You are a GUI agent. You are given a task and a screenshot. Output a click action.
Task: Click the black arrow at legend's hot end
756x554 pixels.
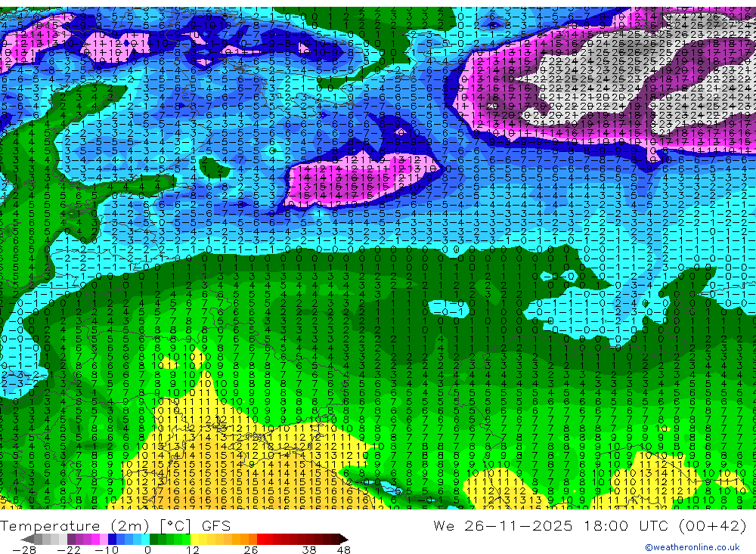click(x=344, y=539)
